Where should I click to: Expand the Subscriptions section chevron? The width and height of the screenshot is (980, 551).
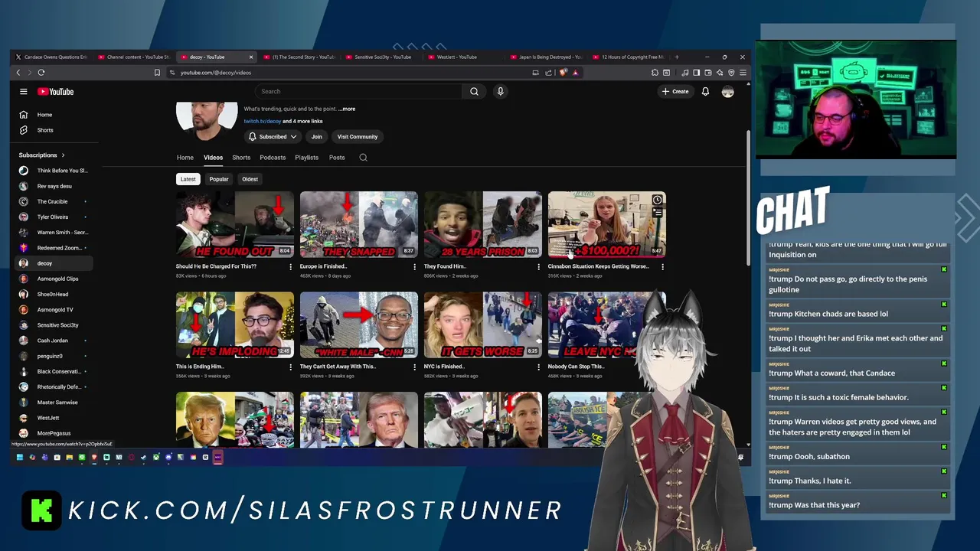[x=63, y=155]
